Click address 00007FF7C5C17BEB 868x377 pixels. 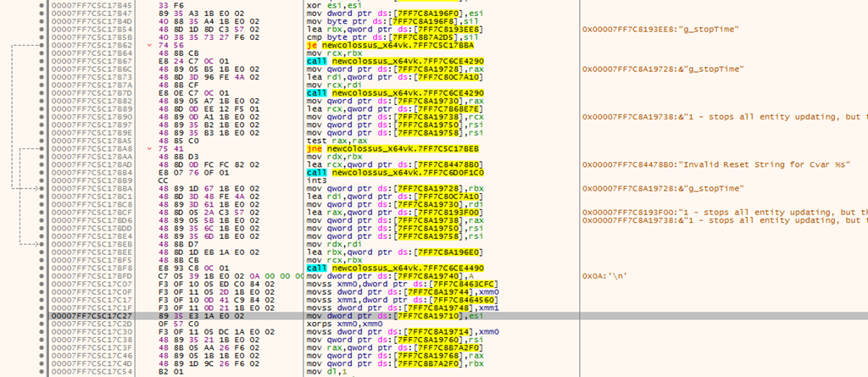(92, 245)
